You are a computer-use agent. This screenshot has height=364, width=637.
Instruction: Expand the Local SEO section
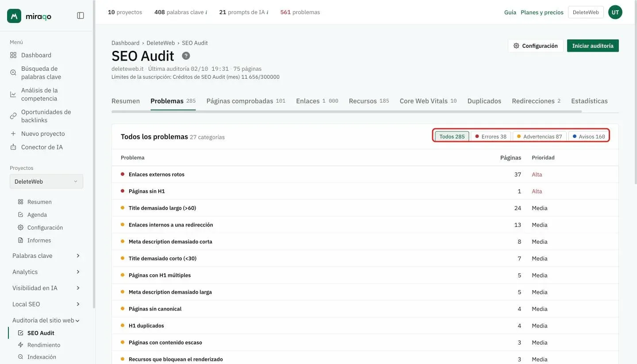pyautogui.click(x=46, y=304)
